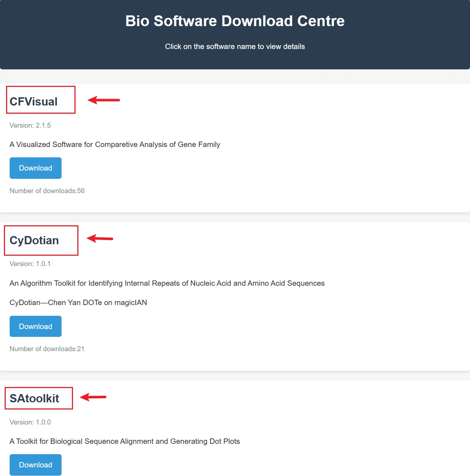Click the CFVisual download count label
The width and height of the screenshot is (470, 476).
point(47,191)
